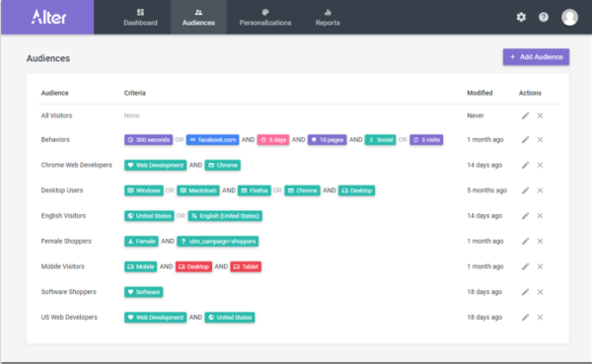Image resolution: width=592 pixels, height=364 pixels.
Task: Edit the Desktop Users audience
Action: point(525,190)
